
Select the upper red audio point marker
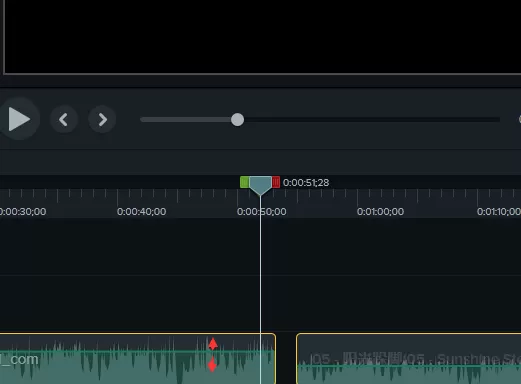[213, 344]
